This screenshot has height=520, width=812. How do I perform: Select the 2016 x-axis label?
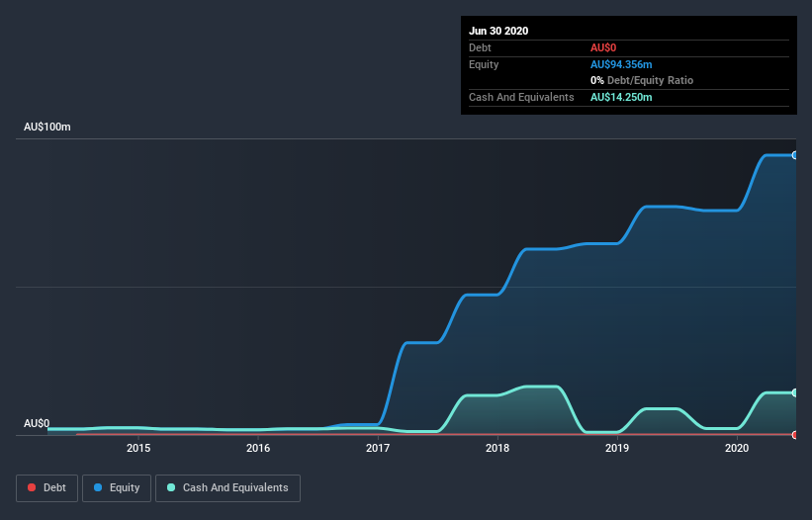pyautogui.click(x=258, y=448)
